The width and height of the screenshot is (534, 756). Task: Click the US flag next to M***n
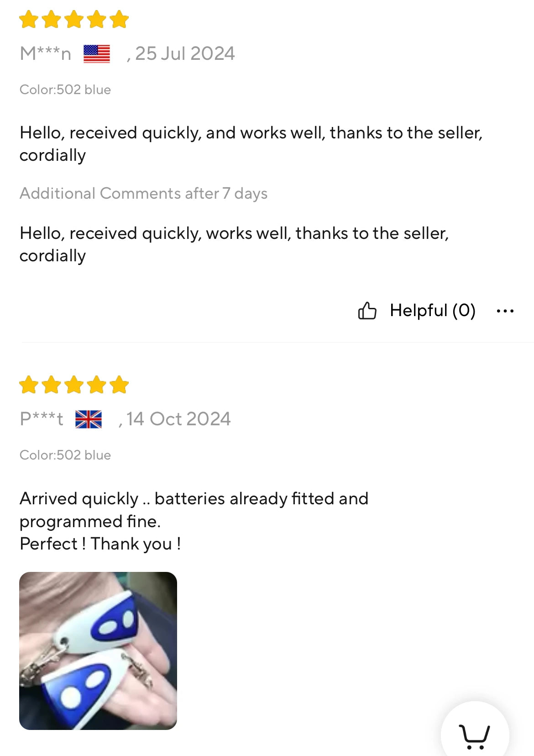tap(97, 53)
